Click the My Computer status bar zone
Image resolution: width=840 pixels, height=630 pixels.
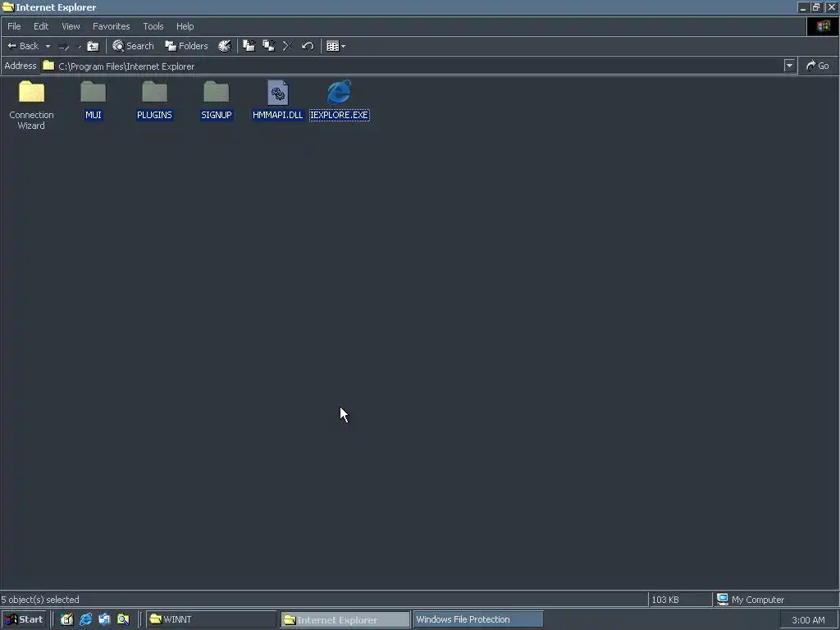(776, 600)
